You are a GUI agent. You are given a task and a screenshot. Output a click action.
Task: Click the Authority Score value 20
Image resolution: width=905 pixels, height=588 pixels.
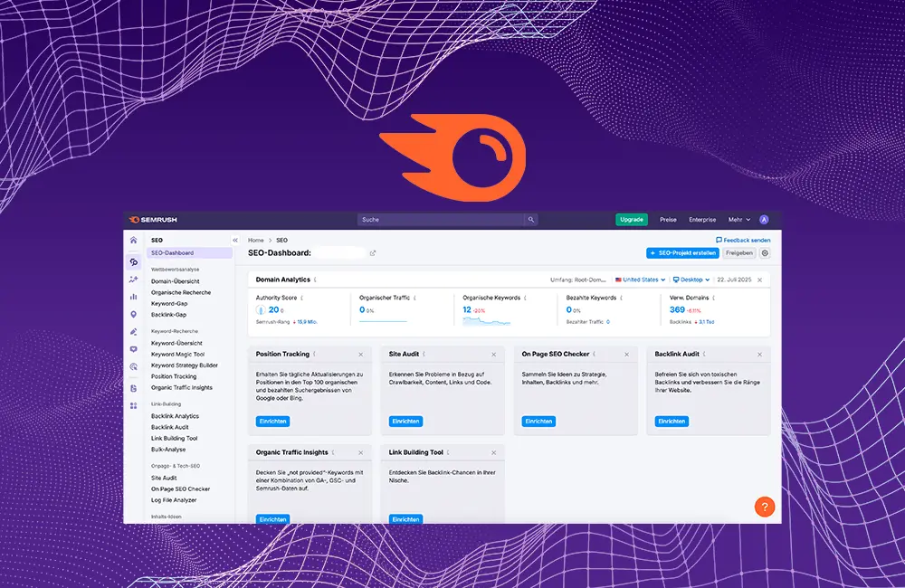[x=273, y=310]
